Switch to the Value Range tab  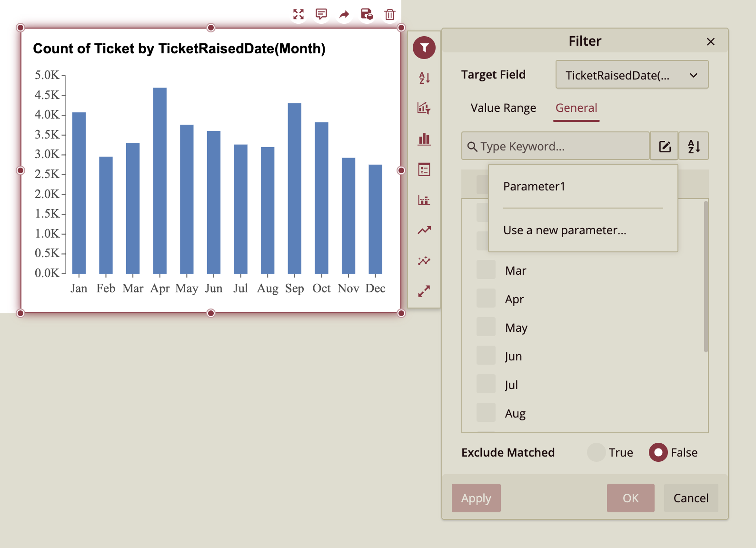[503, 108]
